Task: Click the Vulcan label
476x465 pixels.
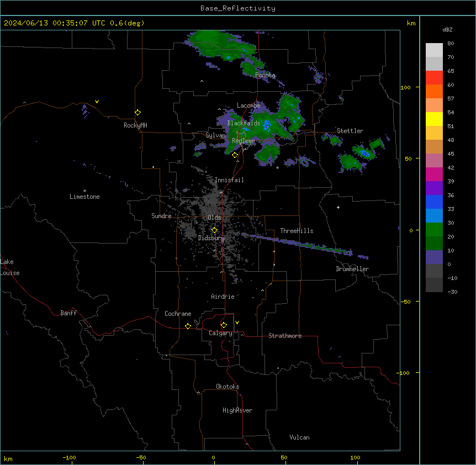Action: pyautogui.click(x=300, y=437)
